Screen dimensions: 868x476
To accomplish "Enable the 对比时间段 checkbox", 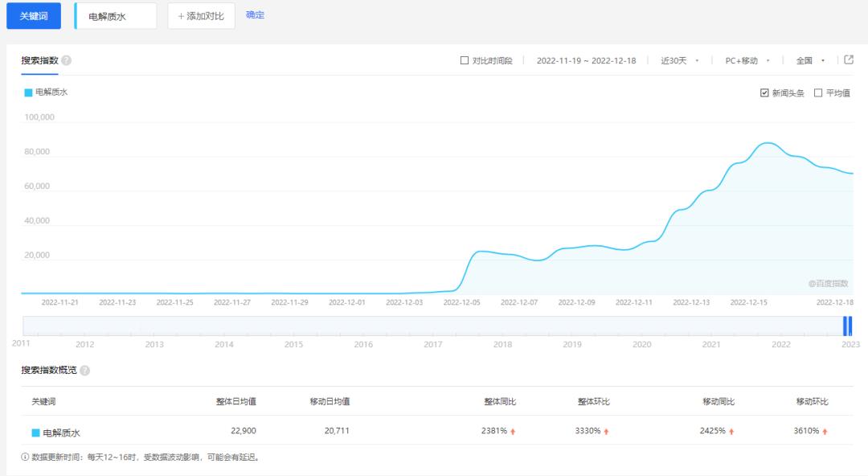I will point(465,59).
